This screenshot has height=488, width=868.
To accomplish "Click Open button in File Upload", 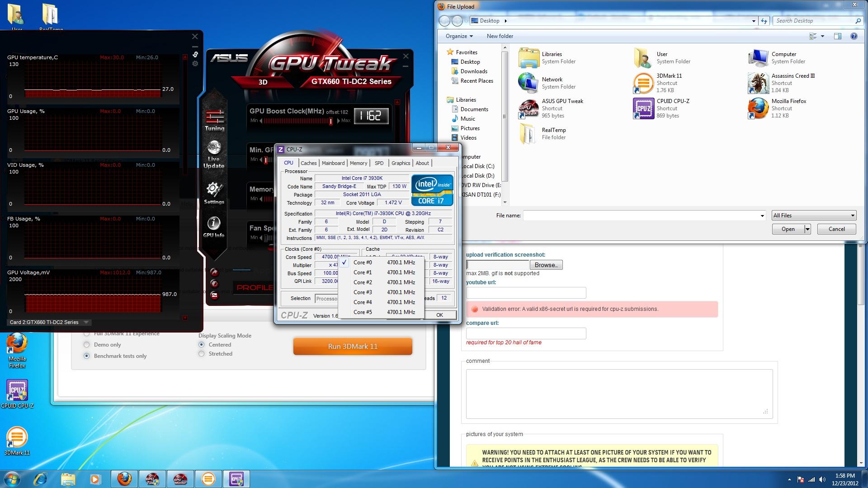I will [x=788, y=229].
